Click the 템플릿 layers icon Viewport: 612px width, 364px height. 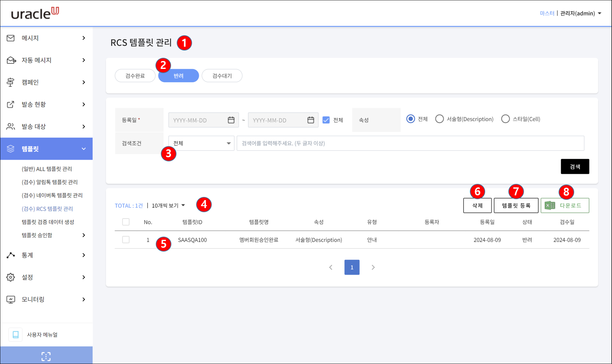tap(10, 149)
